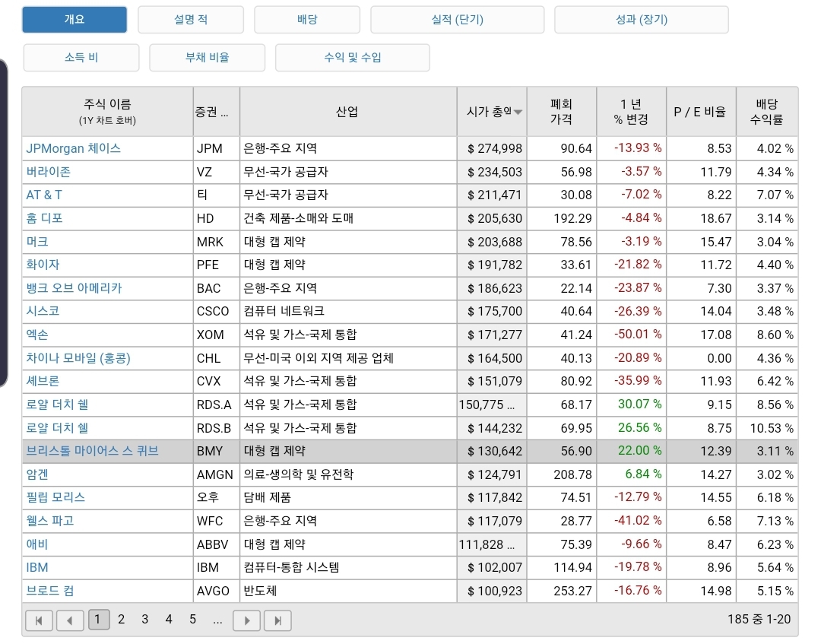Sort by 증권 ticker column header
821x644 pixels.
(216, 112)
